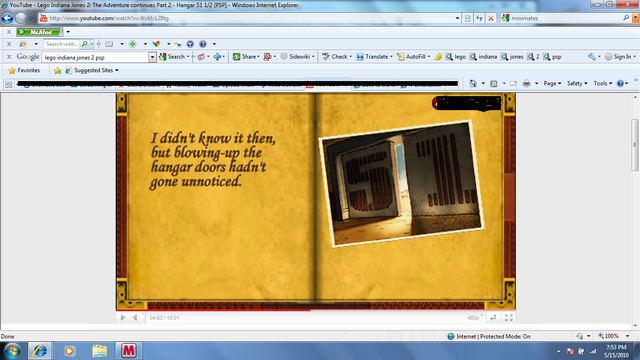Open the Translate option
The image size is (640, 360).
click(x=373, y=57)
